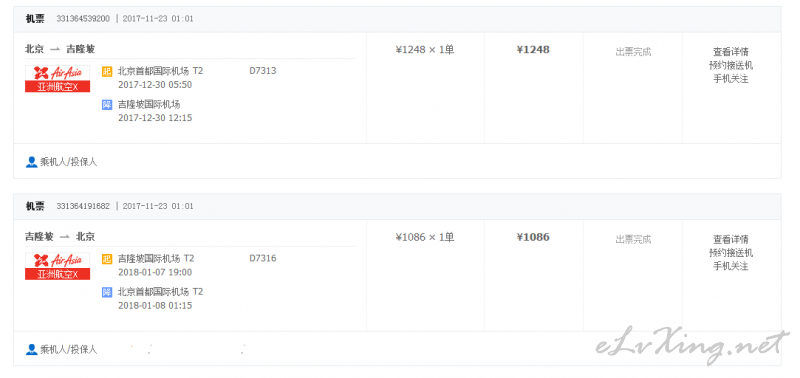Click order number 331364191682
This screenshot has height=378, width=800.
pos(83,207)
